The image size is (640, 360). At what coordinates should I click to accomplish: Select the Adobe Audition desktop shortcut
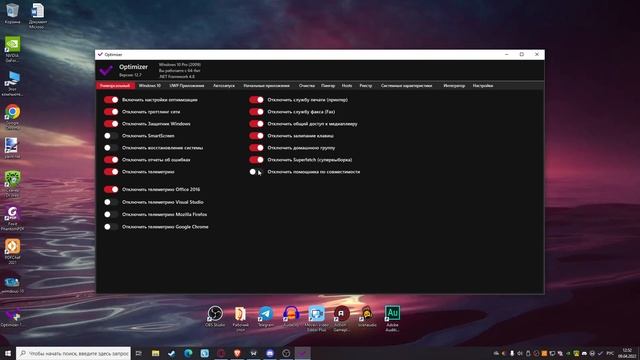pos(392,318)
